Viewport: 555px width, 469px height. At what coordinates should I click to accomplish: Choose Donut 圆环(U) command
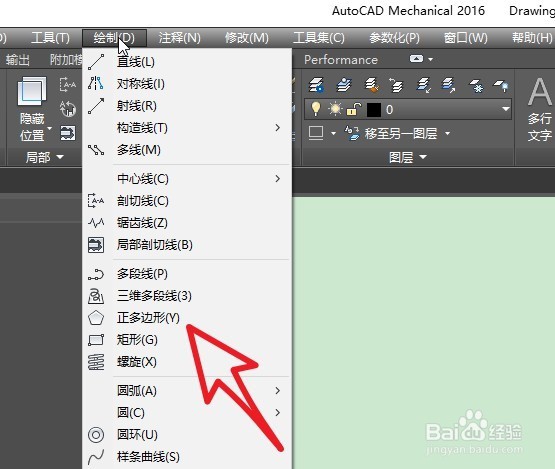(187, 434)
